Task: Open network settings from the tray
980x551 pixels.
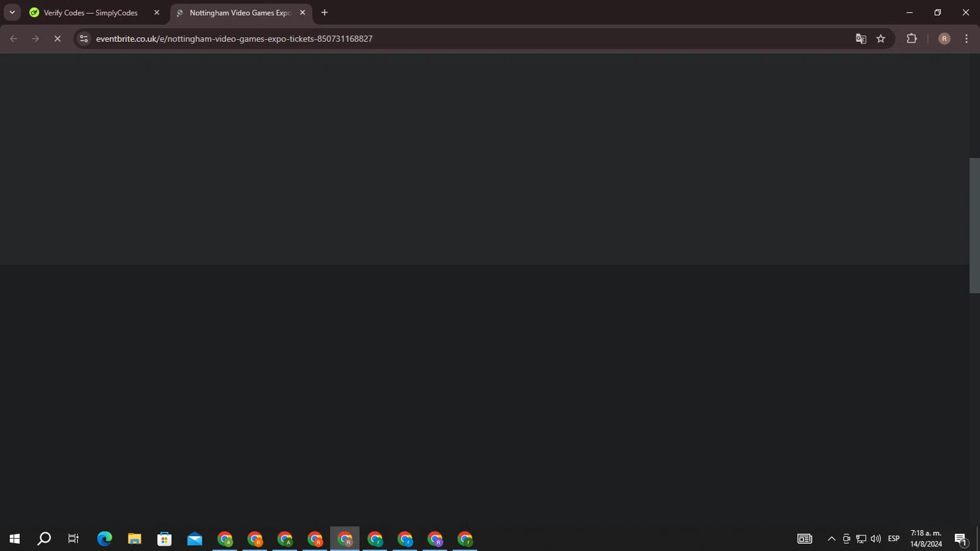Action: (x=861, y=539)
